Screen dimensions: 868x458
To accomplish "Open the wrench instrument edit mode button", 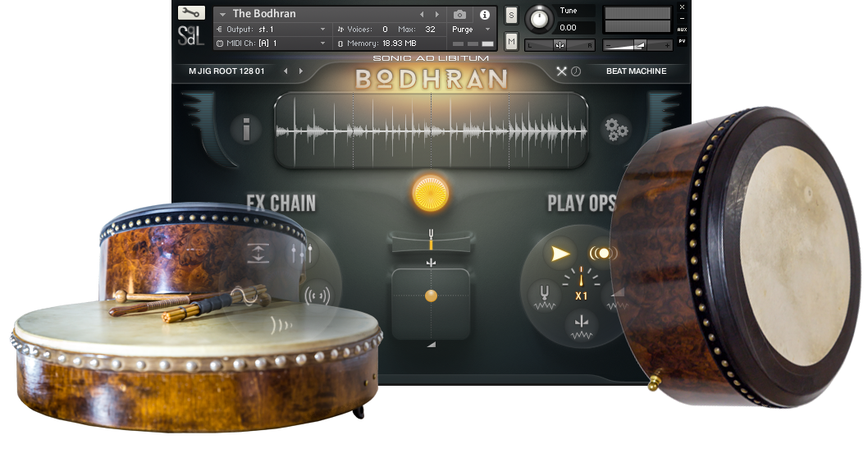I will click(191, 12).
